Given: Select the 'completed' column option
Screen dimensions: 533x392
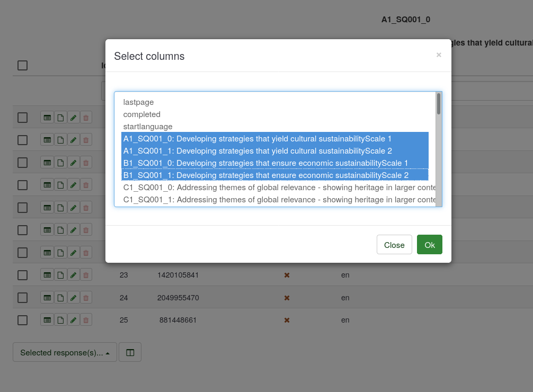Looking at the screenshot, I should click(x=142, y=114).
